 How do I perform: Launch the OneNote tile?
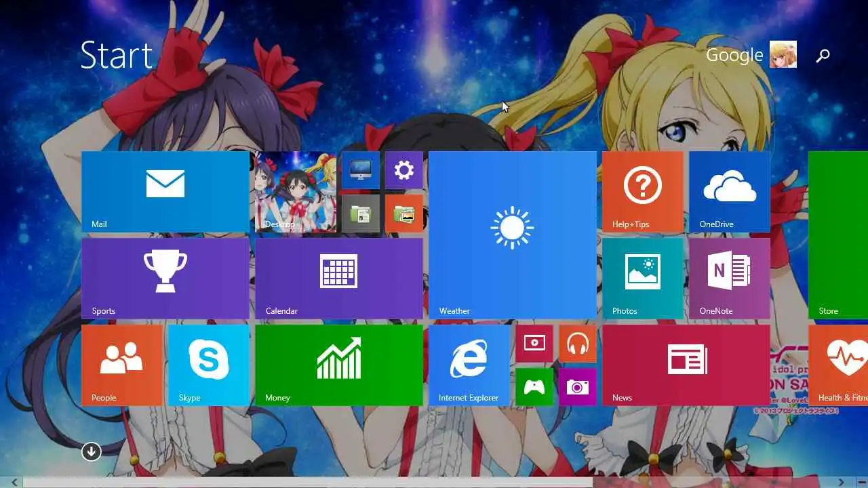point(729,279)
